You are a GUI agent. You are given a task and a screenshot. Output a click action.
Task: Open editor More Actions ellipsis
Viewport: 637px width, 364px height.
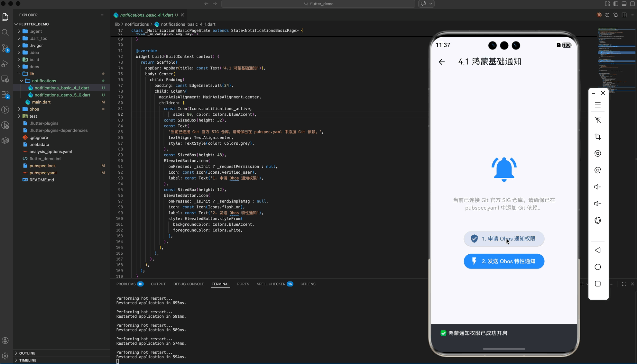coord(632,15)
